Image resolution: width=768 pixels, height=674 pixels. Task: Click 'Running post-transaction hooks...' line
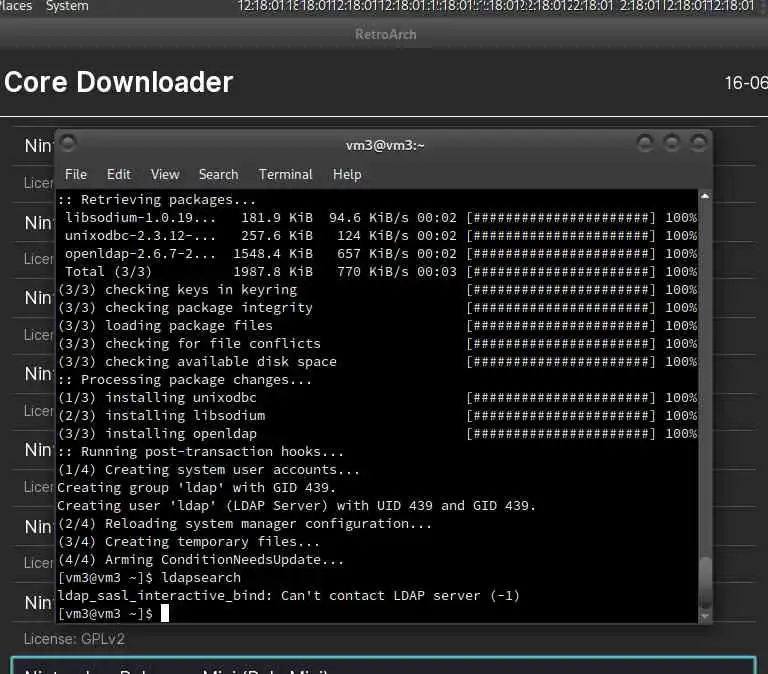click(x=201, y=452)
